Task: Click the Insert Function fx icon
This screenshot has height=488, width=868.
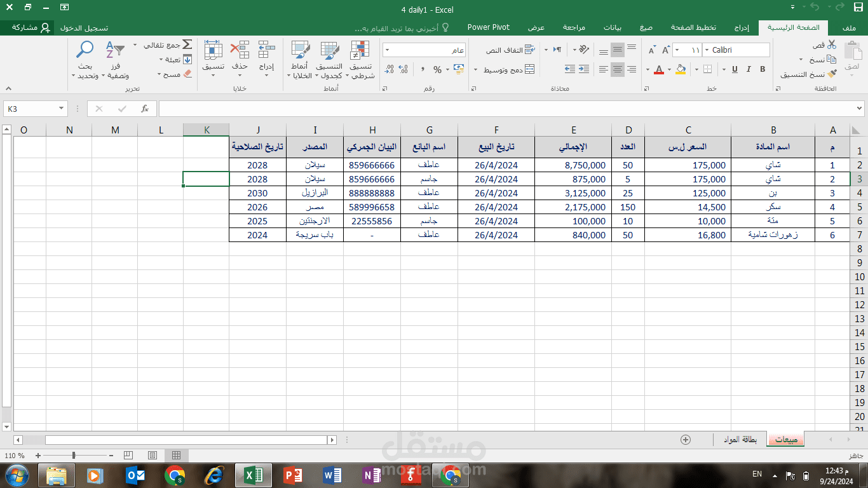Action: click(x=145, y=109)
